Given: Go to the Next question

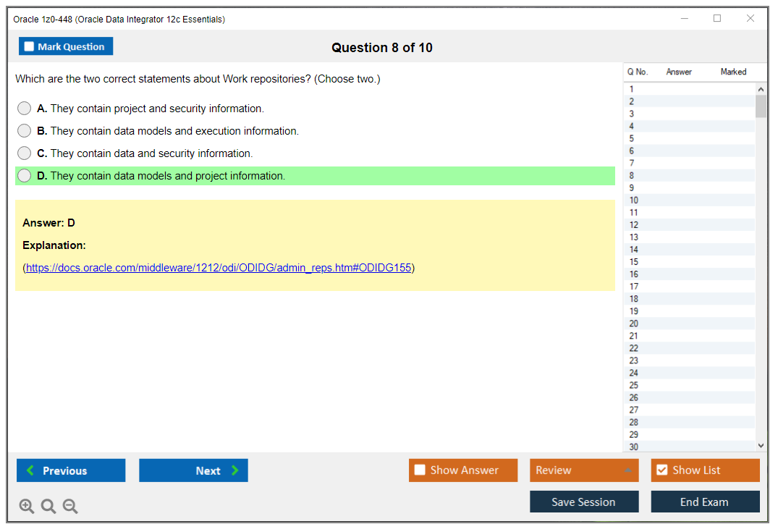Looking at the screenshot, I should tap(193, 470).
